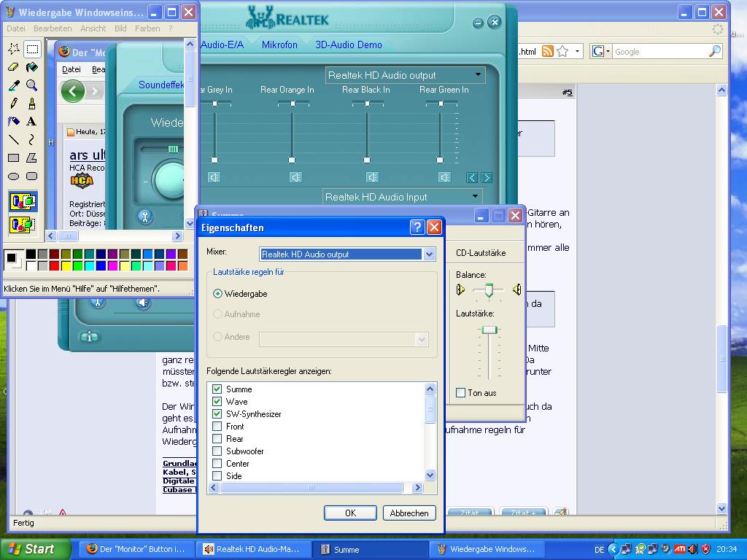This screenshot has width=747, height=560.
Task: Open the Summe window from taskbar
Action: (369, 549)
